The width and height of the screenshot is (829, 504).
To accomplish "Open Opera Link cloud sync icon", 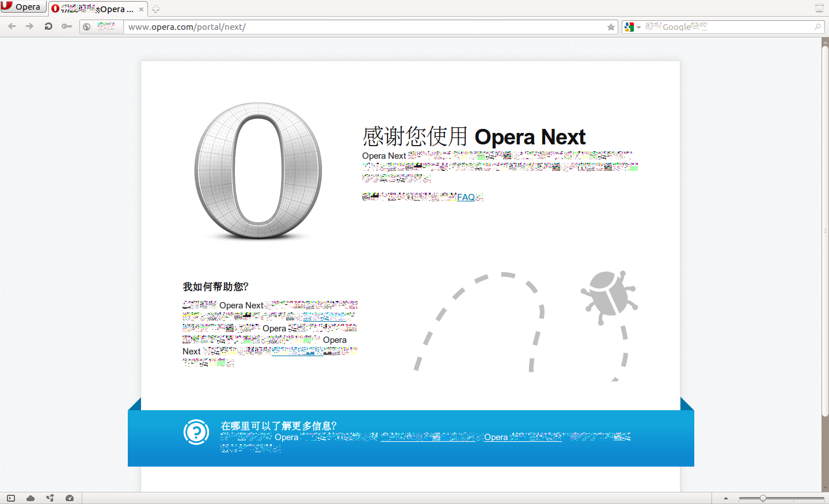I will [31, 498].
